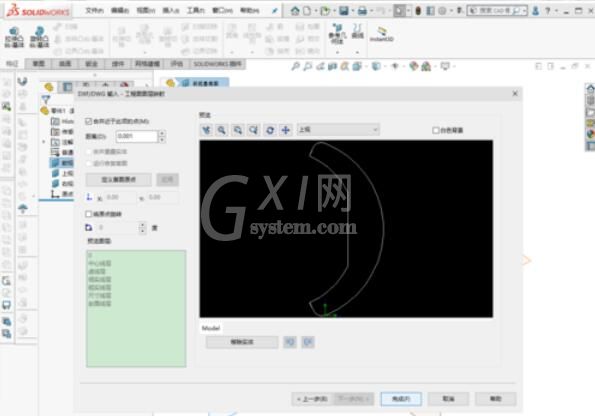This screenshot has height=416, width=595.
Task: Click the New document icon
Action: [307, 11]
